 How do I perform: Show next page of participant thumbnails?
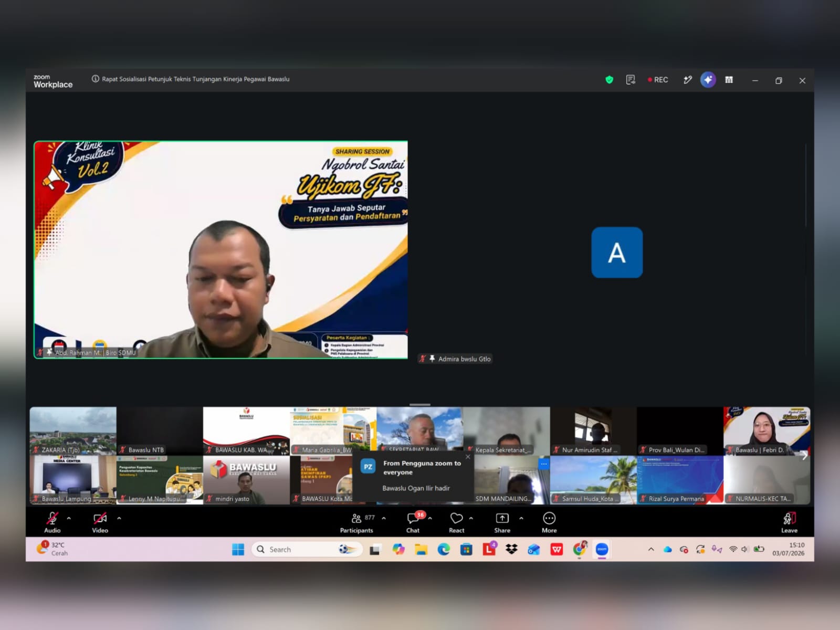804,456
